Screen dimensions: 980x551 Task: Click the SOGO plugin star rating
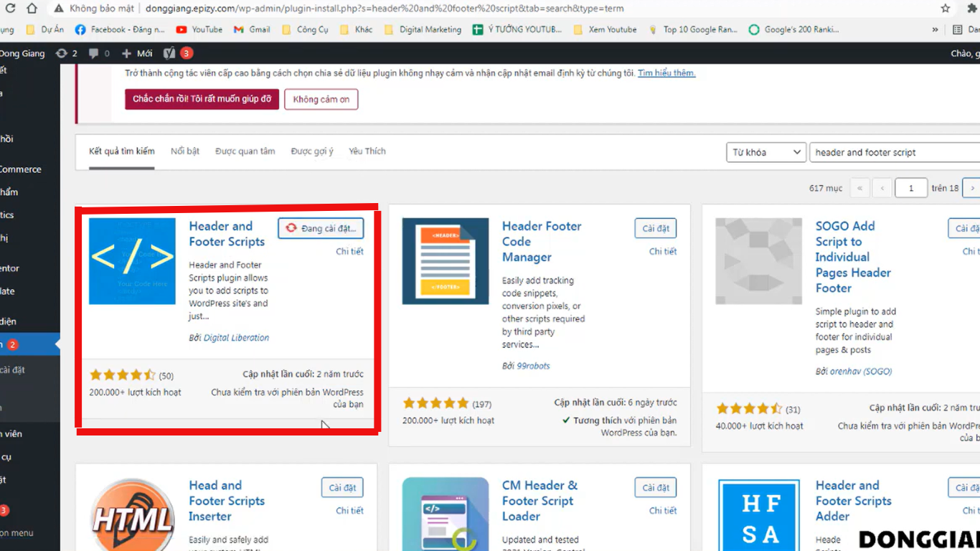[749, 409]
